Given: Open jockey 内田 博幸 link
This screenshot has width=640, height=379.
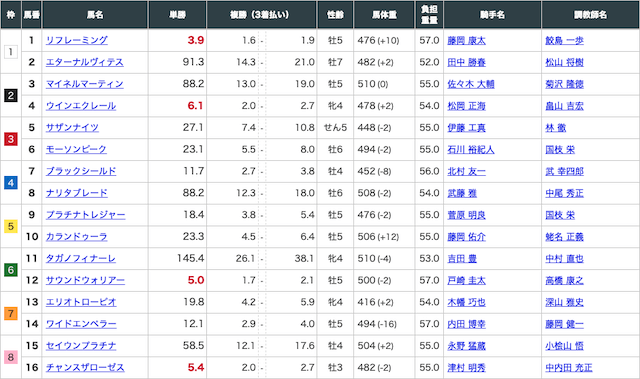Looking at the screenshot, I should (467, 324).
